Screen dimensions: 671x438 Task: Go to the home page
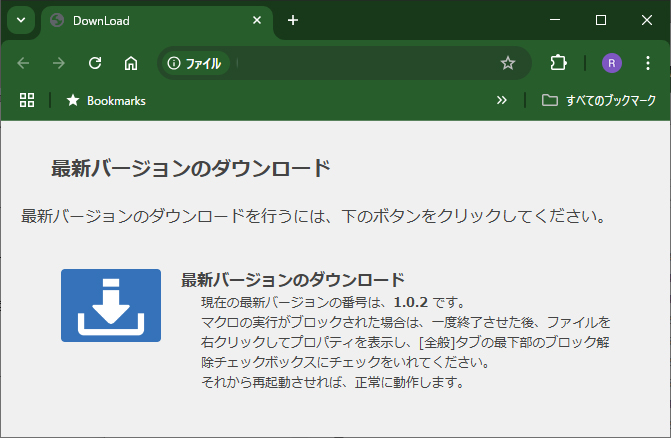(130, 63)
